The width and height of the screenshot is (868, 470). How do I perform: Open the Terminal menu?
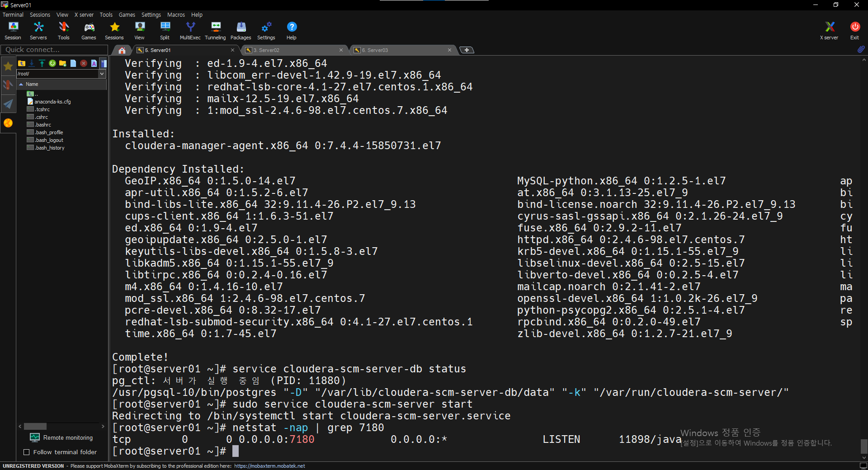pos(13,14)
